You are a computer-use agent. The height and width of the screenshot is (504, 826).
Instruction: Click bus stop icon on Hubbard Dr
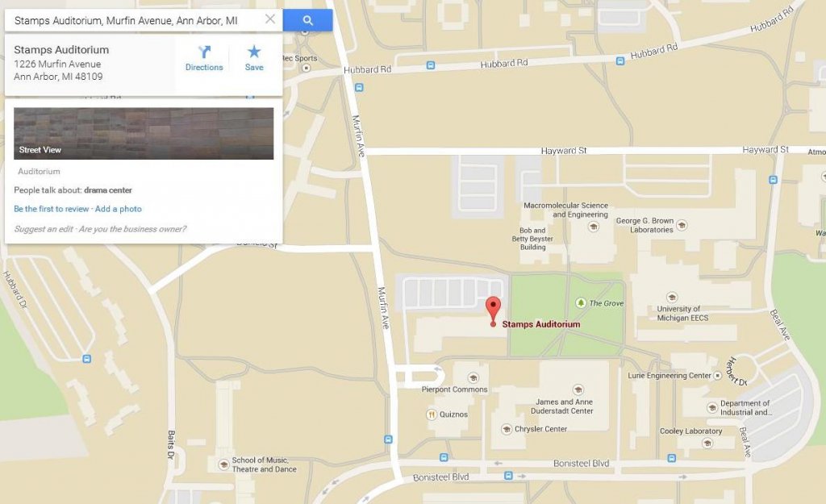(87, 359)
